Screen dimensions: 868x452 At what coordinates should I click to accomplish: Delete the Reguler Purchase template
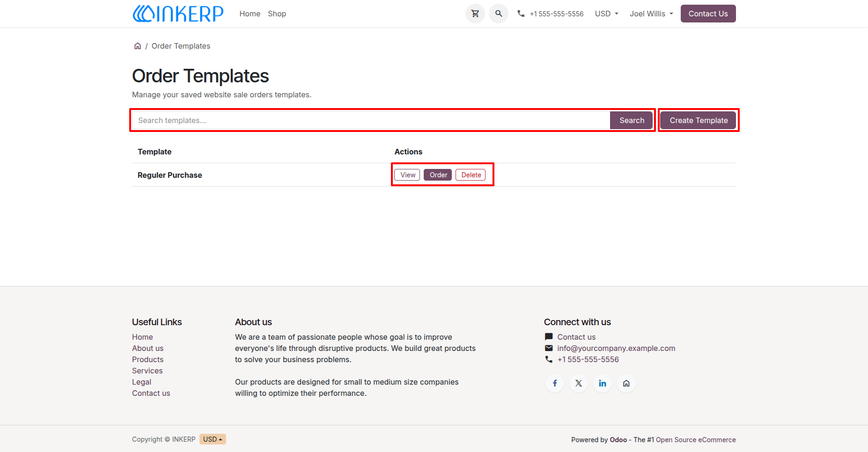(471, 175)
